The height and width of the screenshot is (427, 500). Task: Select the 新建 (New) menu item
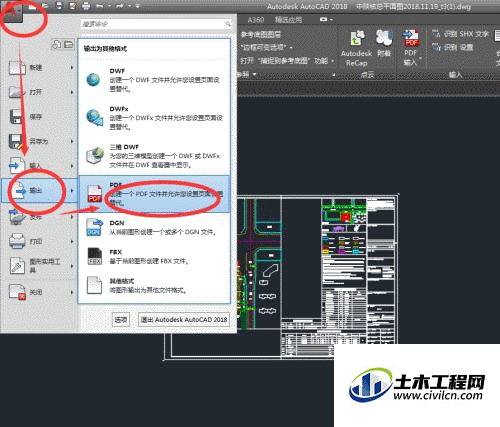coord(40,68)
